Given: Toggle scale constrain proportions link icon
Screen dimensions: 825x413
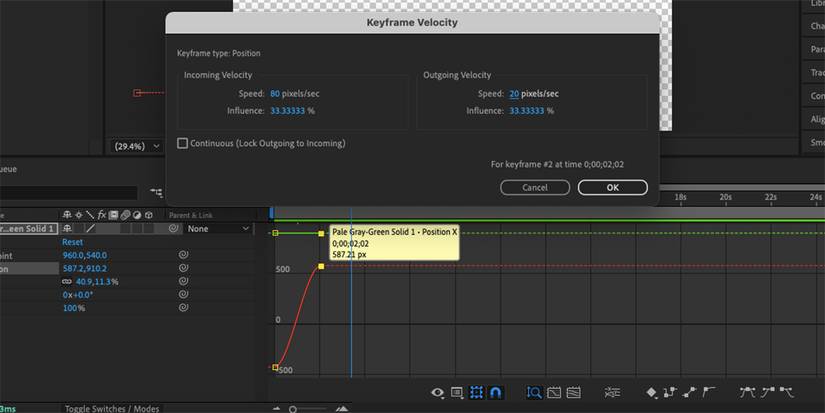Looking at the screenshot, I should (x=67, y=281).
